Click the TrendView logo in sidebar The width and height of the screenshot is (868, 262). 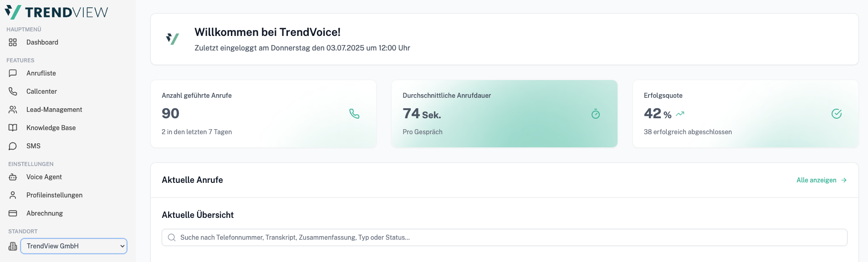pos(56,12)
